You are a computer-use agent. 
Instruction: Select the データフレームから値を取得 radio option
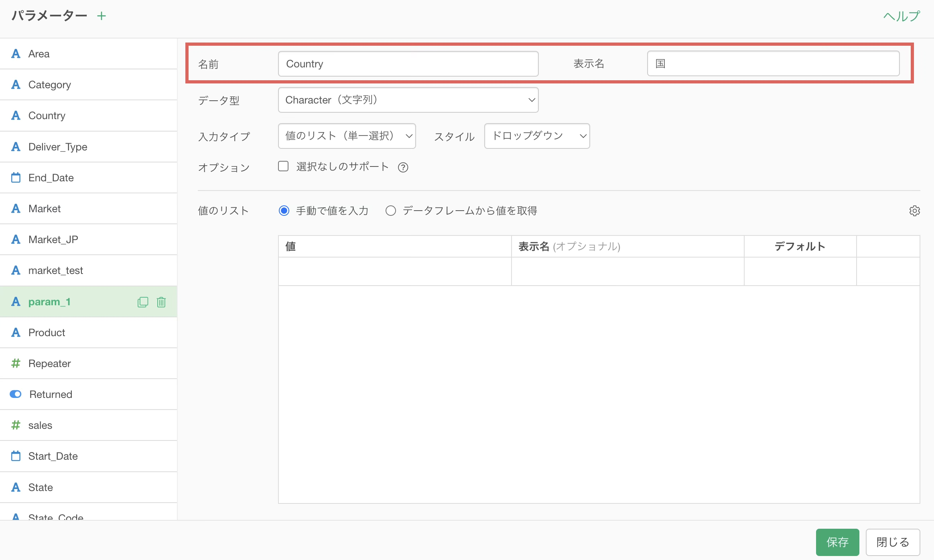click(x=391, y=211)
